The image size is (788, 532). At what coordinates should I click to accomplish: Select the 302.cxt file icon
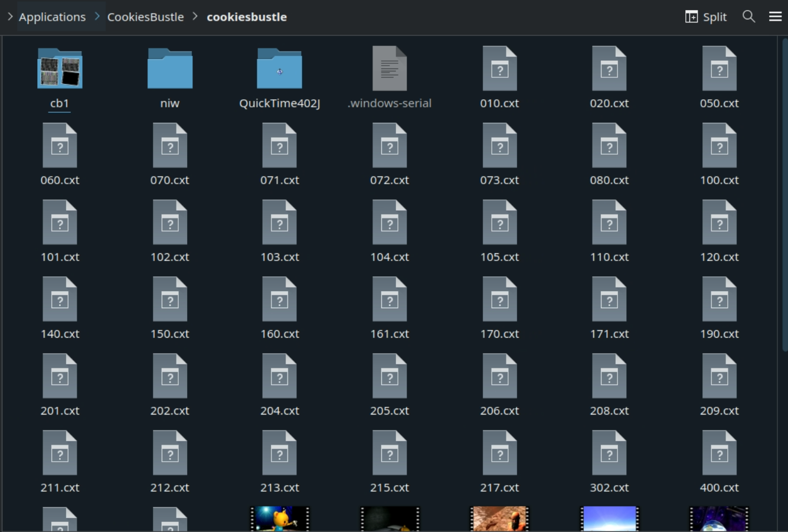tap(610, 453)
